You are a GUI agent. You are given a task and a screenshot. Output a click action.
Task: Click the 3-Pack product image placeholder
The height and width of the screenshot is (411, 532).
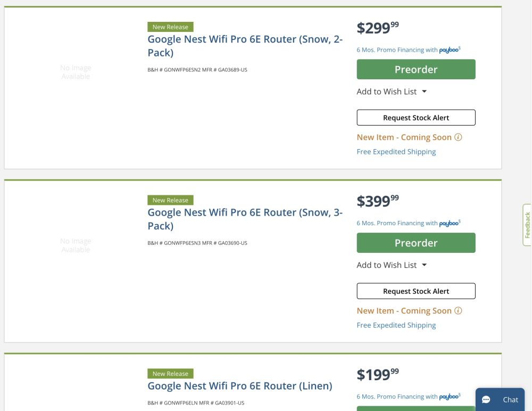click(x=76, y=245)
